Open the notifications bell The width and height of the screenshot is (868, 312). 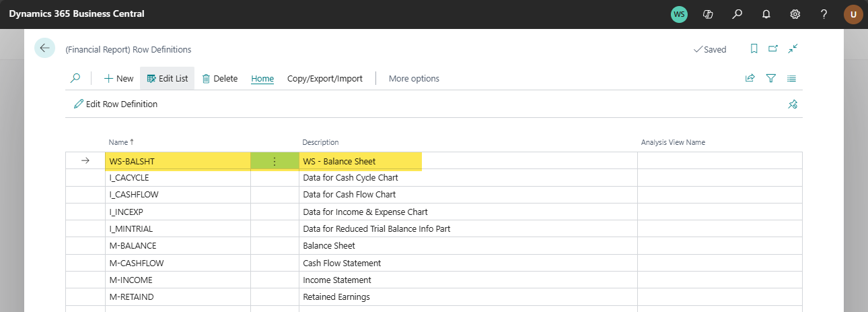click(766, 14)
